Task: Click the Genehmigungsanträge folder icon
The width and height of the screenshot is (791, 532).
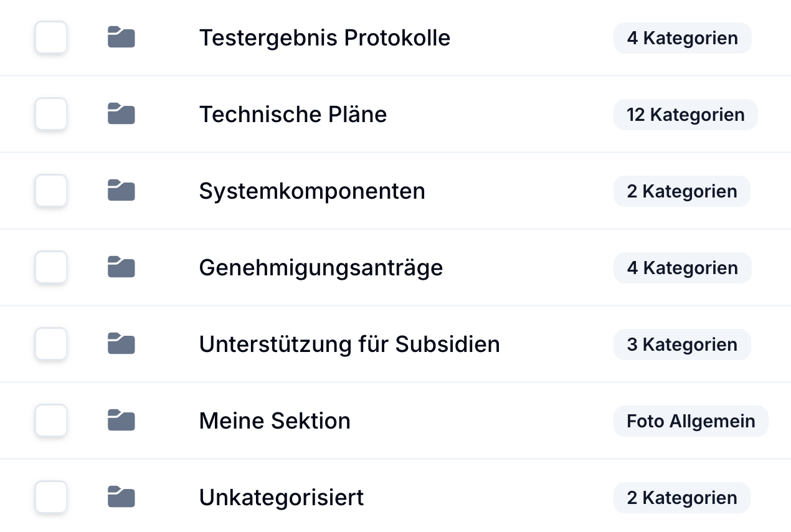Action: point(121,267)
